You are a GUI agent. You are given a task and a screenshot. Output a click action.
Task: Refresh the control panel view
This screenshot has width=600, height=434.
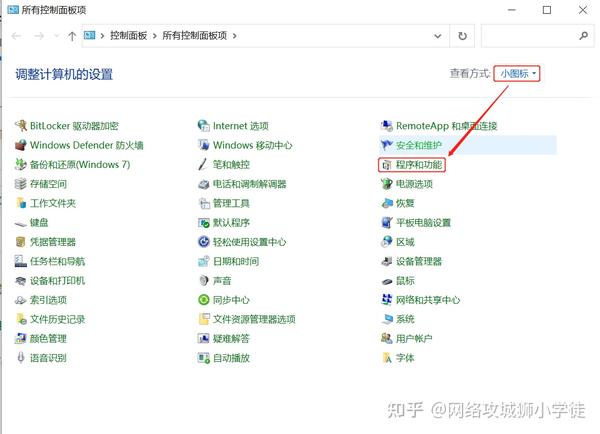pos(462,36)
